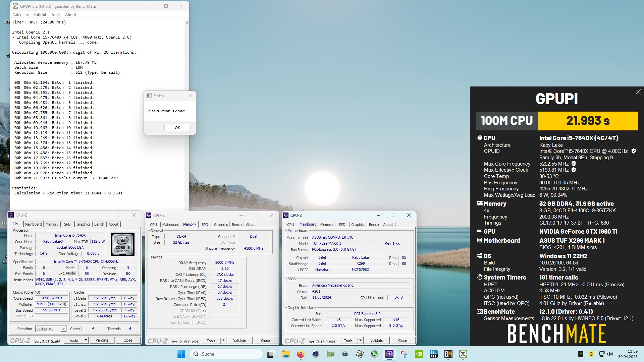Open the Calculate menu in GPUPI

(20, 15)
